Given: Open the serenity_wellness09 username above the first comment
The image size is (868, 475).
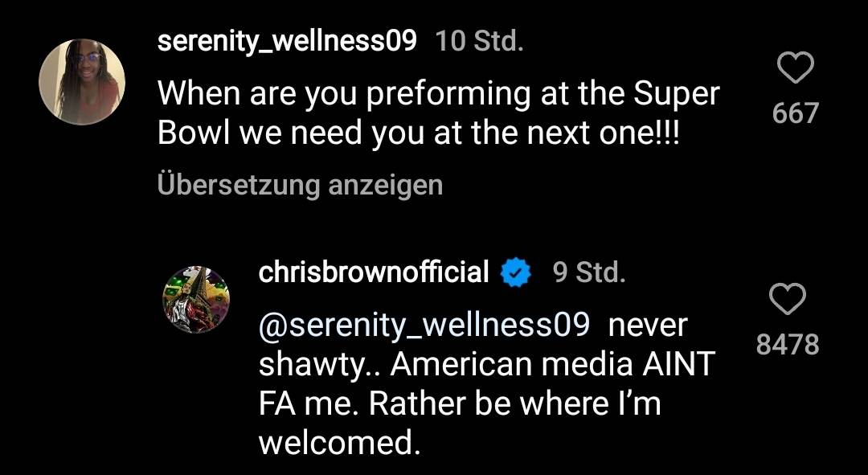Looking at the screenshot, I should coord(287,42).
